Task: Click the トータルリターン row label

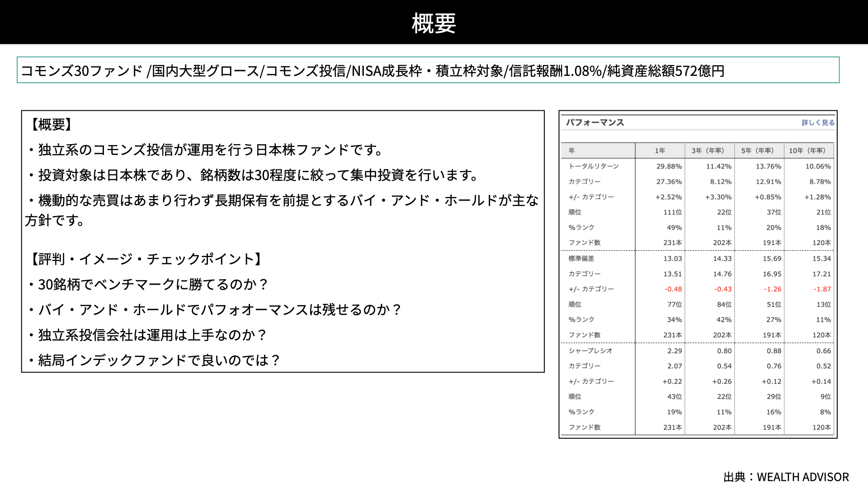Action: pyautogui.click(x=594, y=166)
